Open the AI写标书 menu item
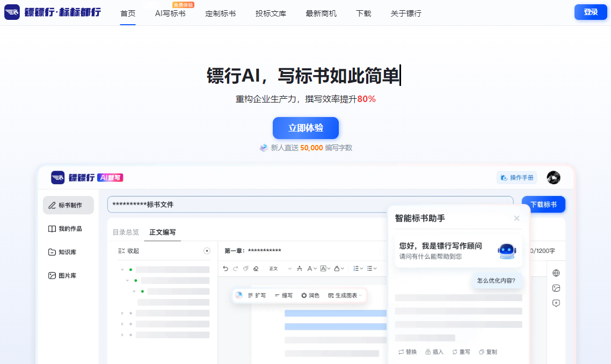Viewport: 611px width, 364px height. point(170,13)
